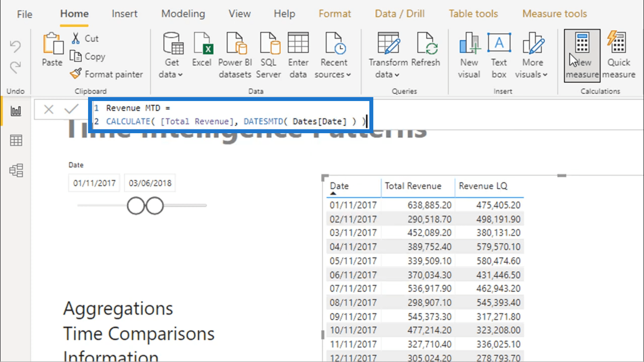Click the Undo arrow icon

15,47
